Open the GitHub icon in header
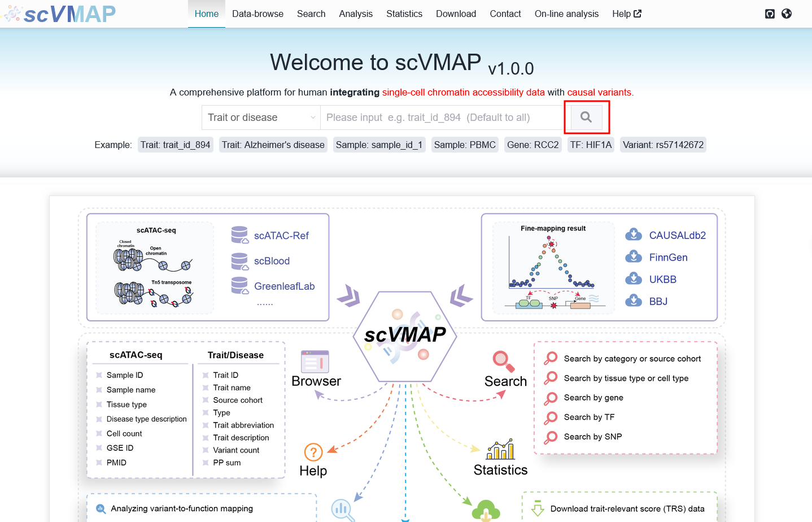 (770, 14)
